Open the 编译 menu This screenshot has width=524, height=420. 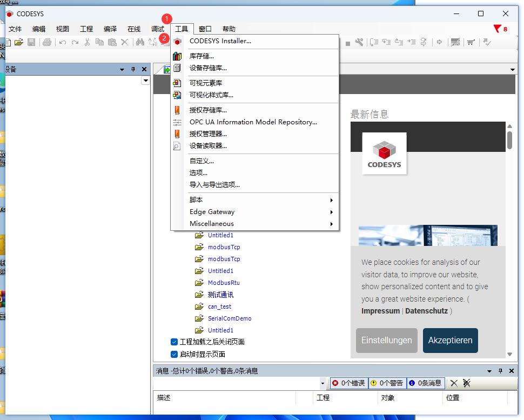tap(110, 29)
